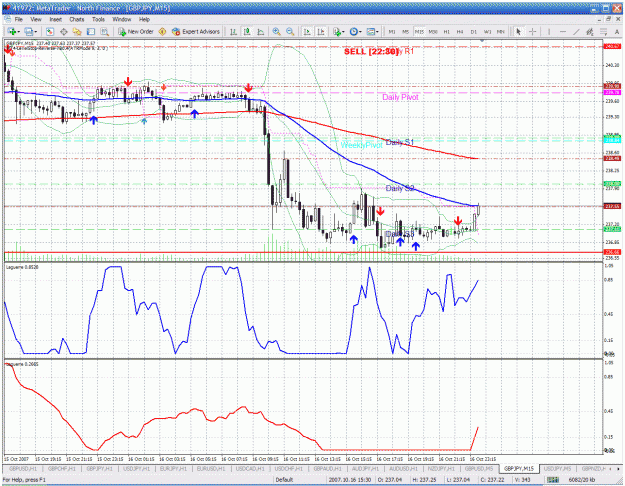Zoom out of the chart

click(x=290, y=31)
